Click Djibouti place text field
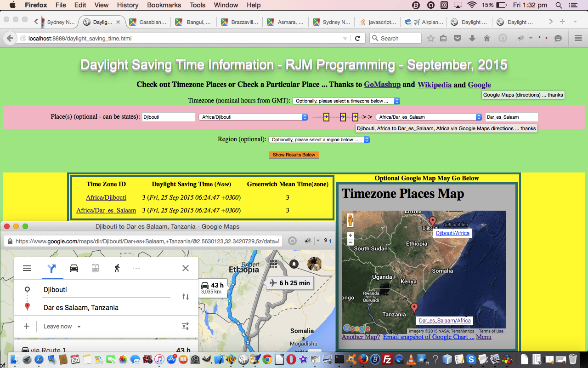This screenshot has height=368, width=588. [x=169, y=117]
